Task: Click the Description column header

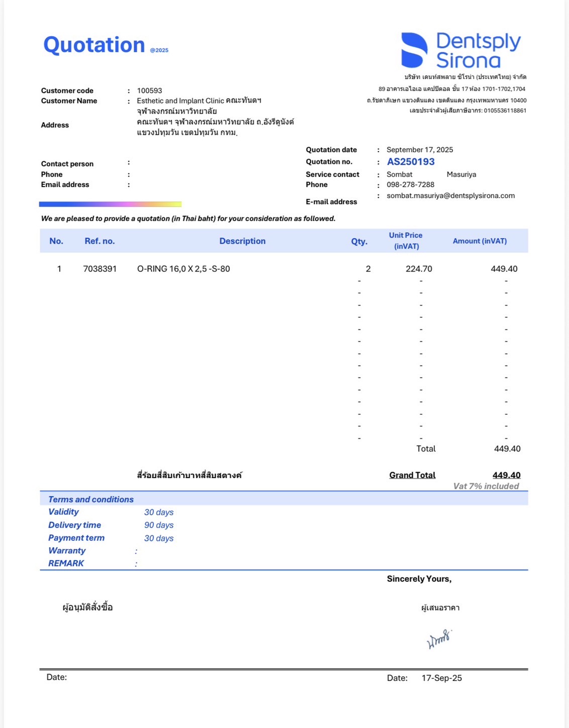Action: (242, 241)
